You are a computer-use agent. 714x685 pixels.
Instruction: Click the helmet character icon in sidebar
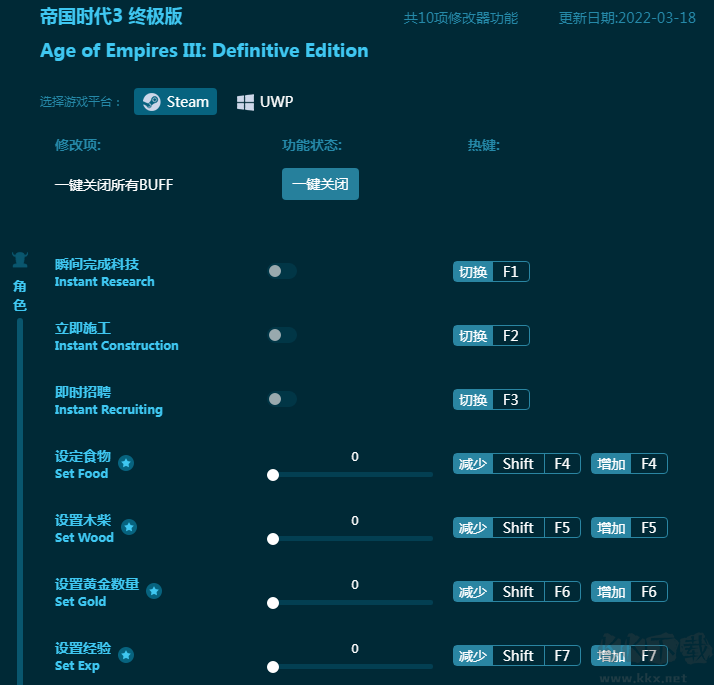coord(20,260)
